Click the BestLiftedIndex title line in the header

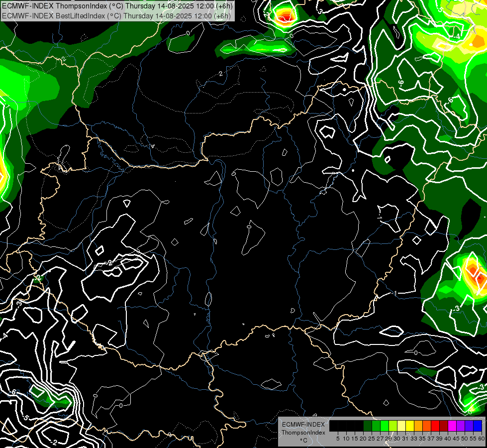click(116, 16)
